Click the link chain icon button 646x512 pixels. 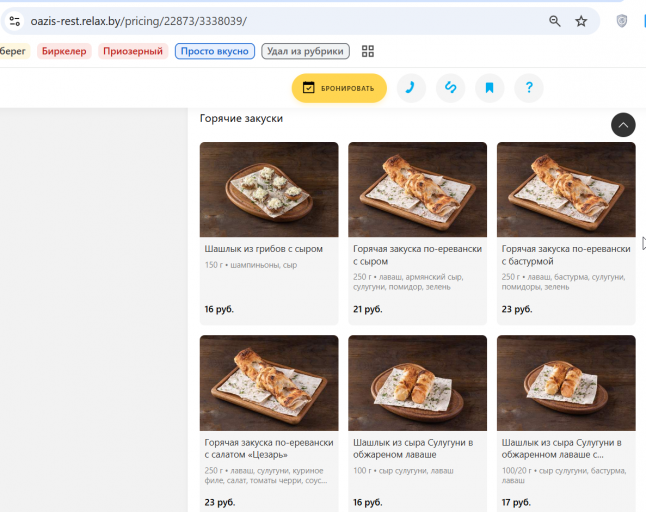pyautogui.click(x=450, y=88)
